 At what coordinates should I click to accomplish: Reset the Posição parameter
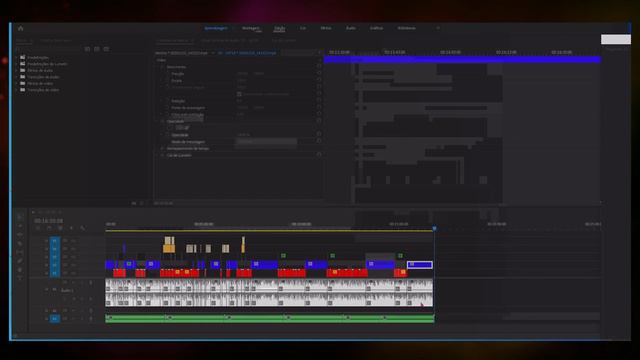click(x=319, y=73)
